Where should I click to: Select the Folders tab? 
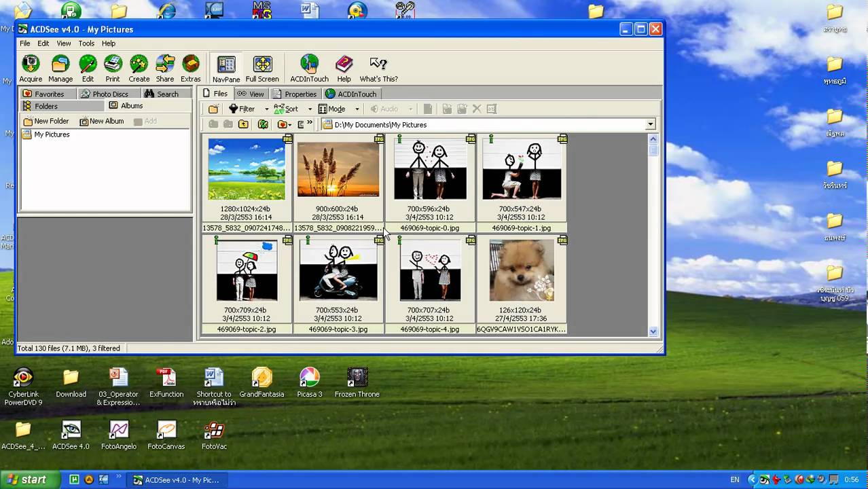click(x=61, y=106)
